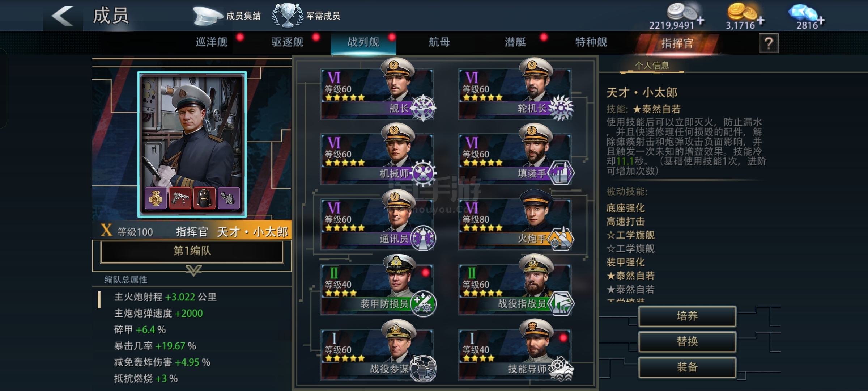Image resolution: width=868 pixels, height=391 pixels.
Task: Open the 航母 tab
Action: point(439,42)
